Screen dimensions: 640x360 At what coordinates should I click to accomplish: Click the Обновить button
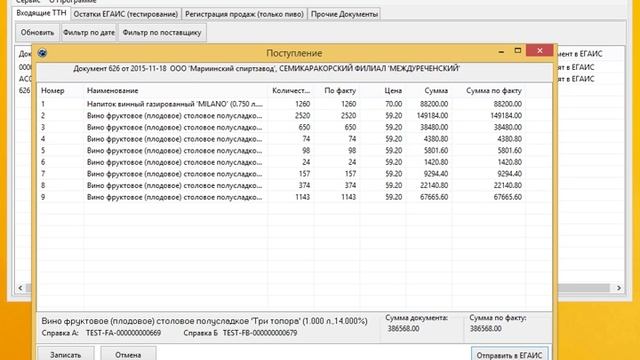tap(37, 32)
